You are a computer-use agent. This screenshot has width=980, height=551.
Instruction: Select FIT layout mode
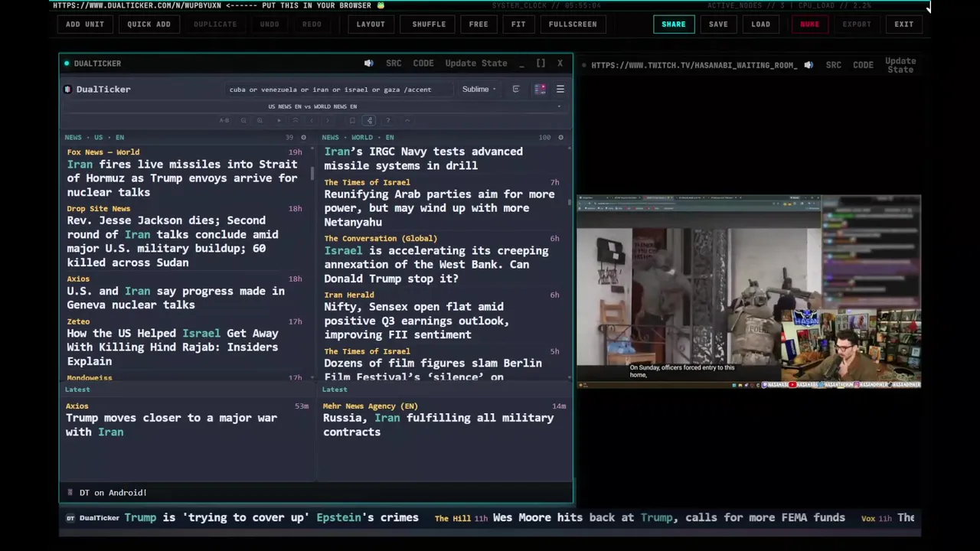coord(518,24)
